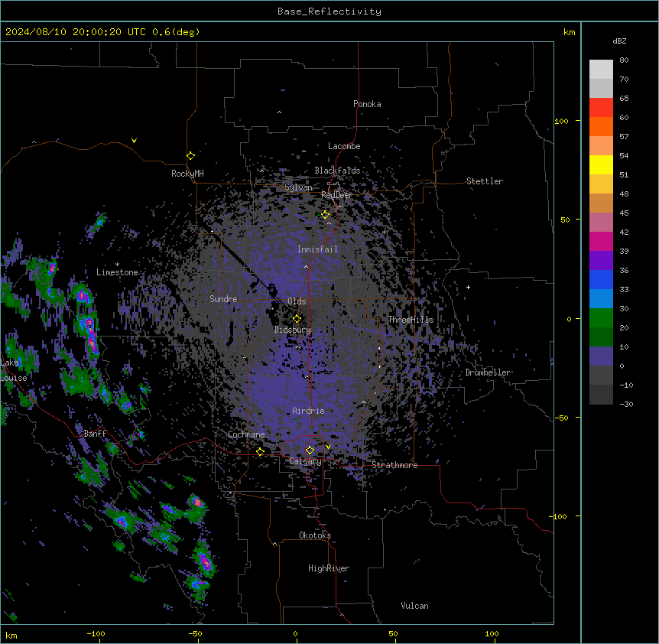659x644 pixels.
Task: Click the km unit label at bottom left
Action: pyautogui.click(x=11, y=635)
